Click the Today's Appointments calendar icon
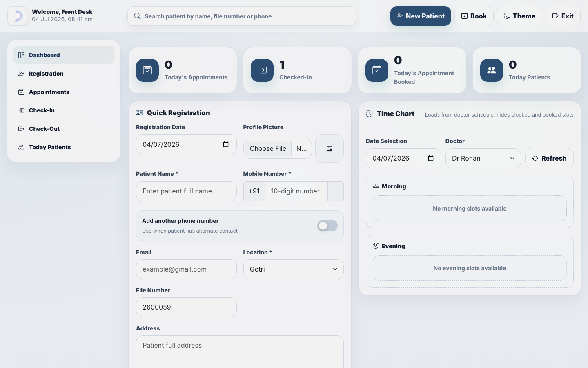 (147, 70)
